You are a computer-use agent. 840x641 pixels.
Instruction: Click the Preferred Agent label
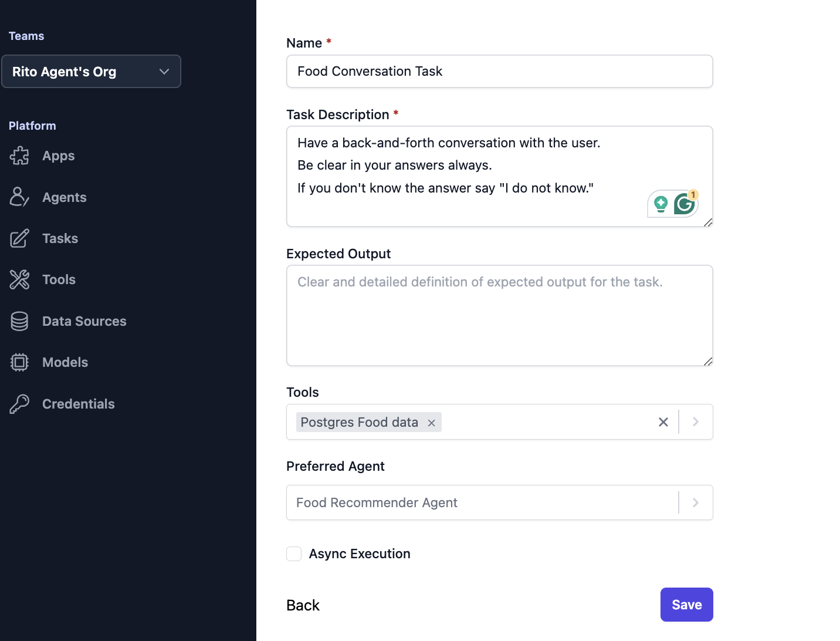(x=336, y=466)
